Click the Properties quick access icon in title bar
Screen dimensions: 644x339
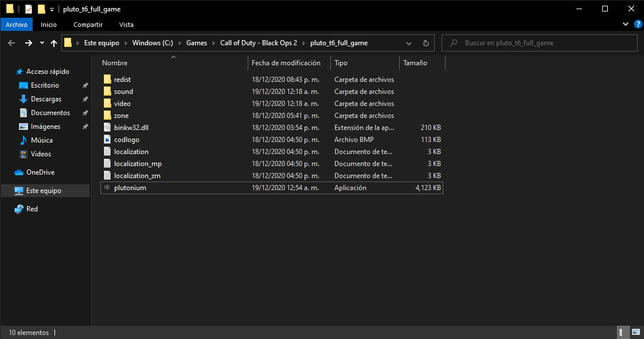[x=28, y=9]
